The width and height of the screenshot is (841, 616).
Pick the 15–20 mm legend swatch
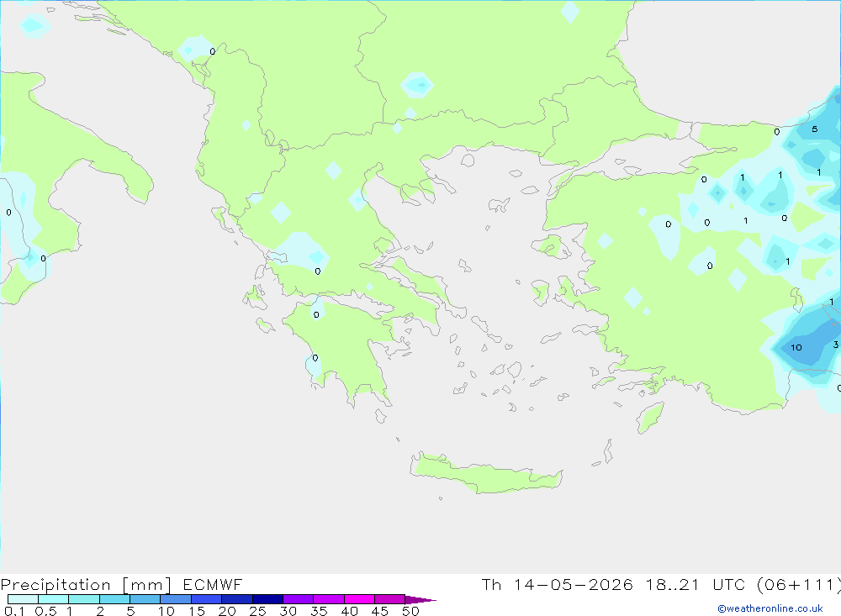coord(207,599)
